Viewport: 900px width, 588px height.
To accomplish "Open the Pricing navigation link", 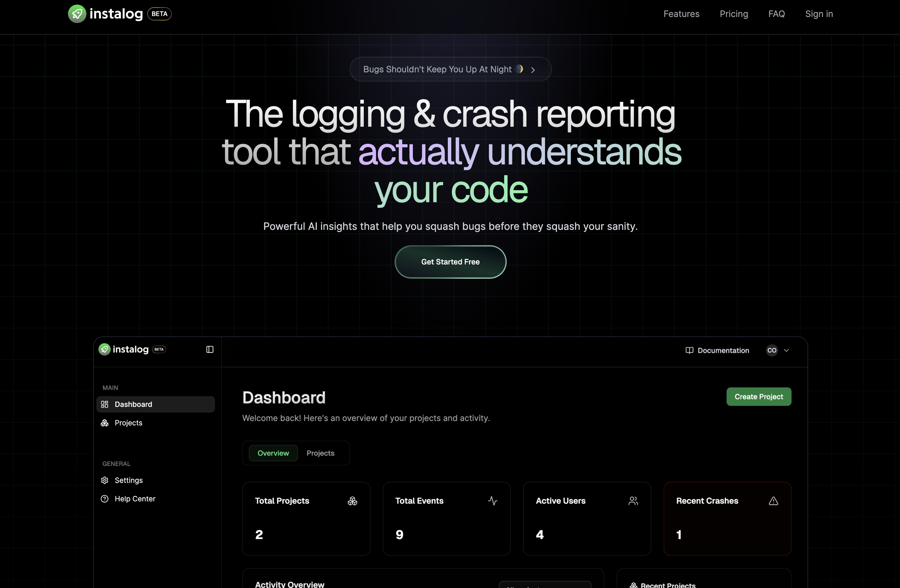I will (x=734, y=14).
